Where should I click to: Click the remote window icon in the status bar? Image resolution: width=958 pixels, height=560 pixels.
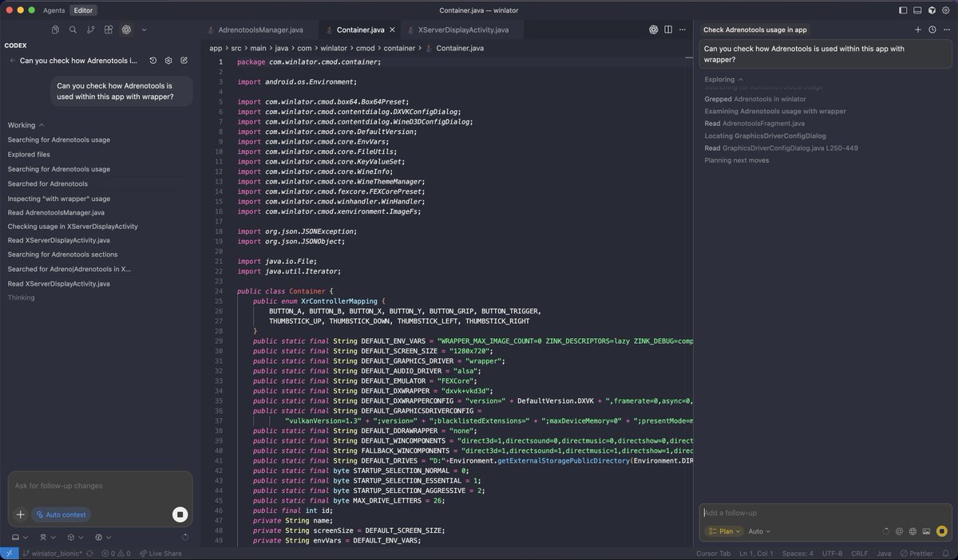point(8,553)
